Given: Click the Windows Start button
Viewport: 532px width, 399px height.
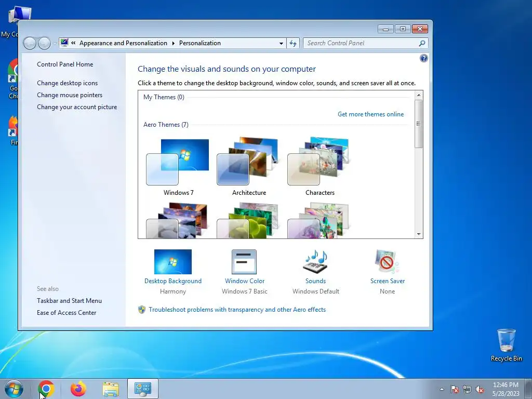Looking at the screenshot, I should coord(14,389).
